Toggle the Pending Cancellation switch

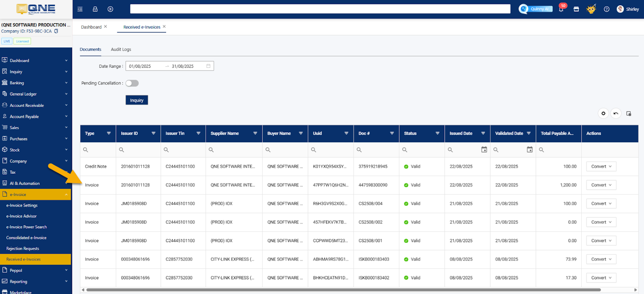132,83
